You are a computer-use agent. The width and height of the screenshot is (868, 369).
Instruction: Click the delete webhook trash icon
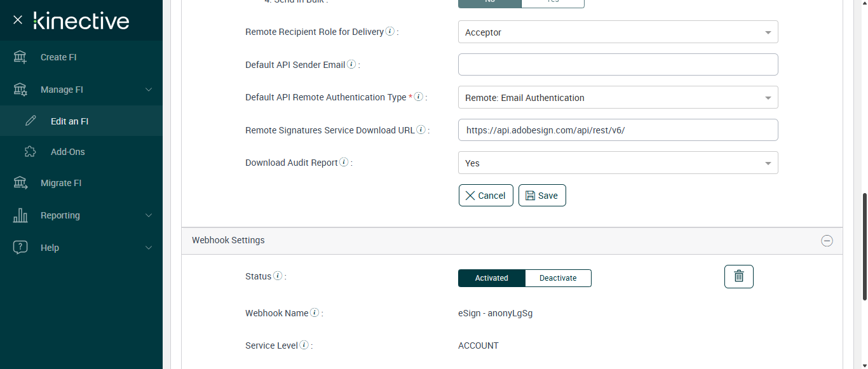pyautogui.click(x=738, y=276)
